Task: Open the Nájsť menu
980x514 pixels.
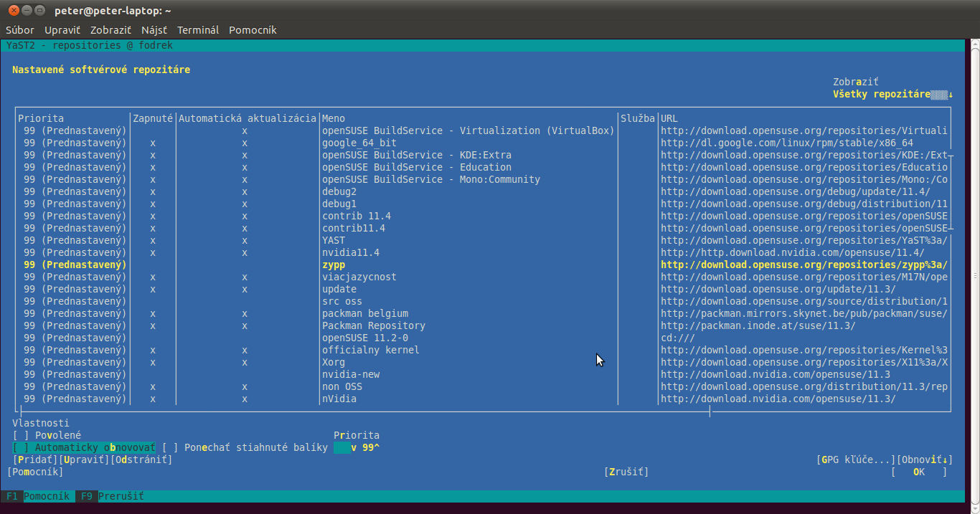Action: pos(154,30)
